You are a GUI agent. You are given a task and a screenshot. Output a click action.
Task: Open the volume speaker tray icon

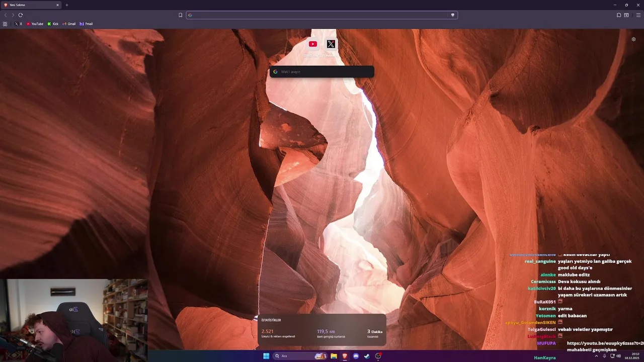point(618,356)
